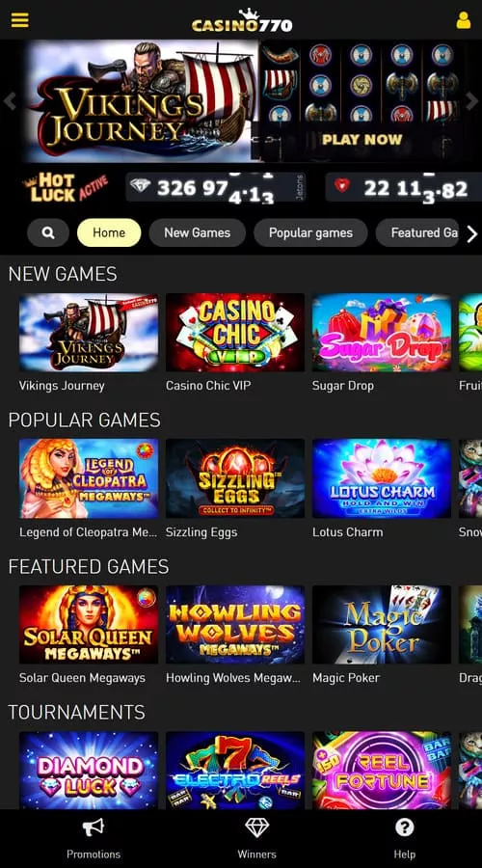Image resolution: width=482 pixels, height=868 pixels.
Task: Open the yellow hamburger menu
Action: (19, 20)
